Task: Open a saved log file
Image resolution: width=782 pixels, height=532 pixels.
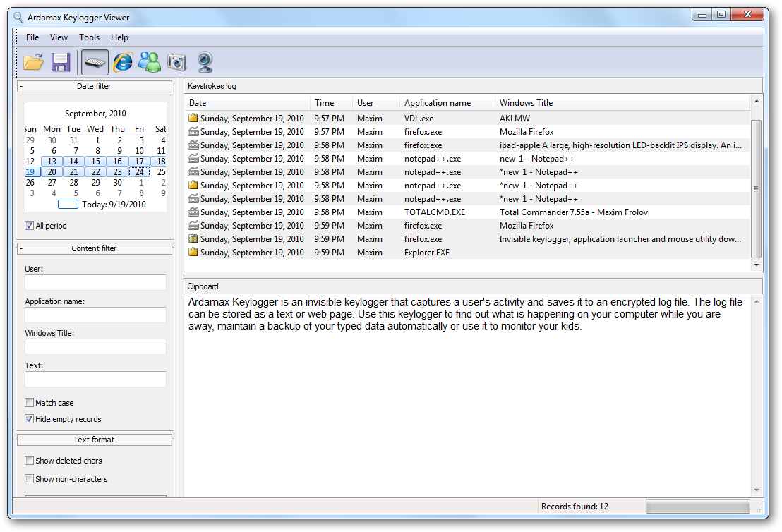Action: 33,62
